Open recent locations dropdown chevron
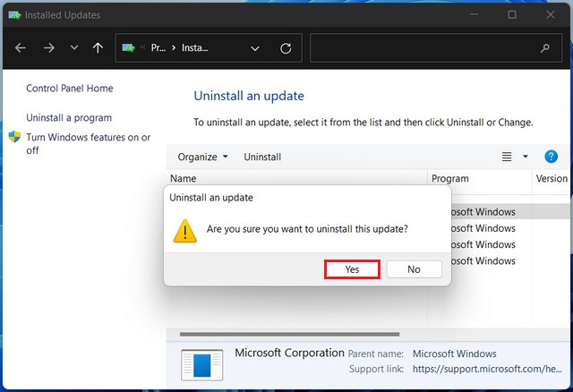Image resolution: width=573 pixels, height=392 pixels. tap(74, 47)
